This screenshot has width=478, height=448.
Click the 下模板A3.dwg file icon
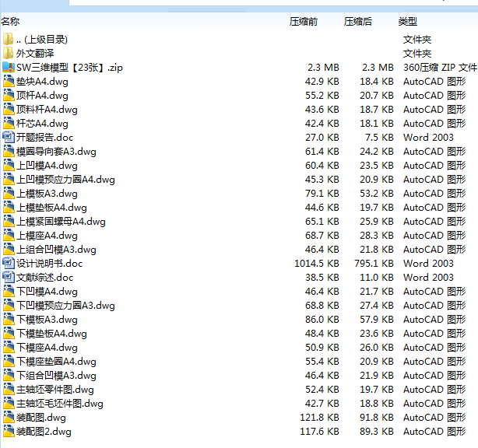click(9, 319)
